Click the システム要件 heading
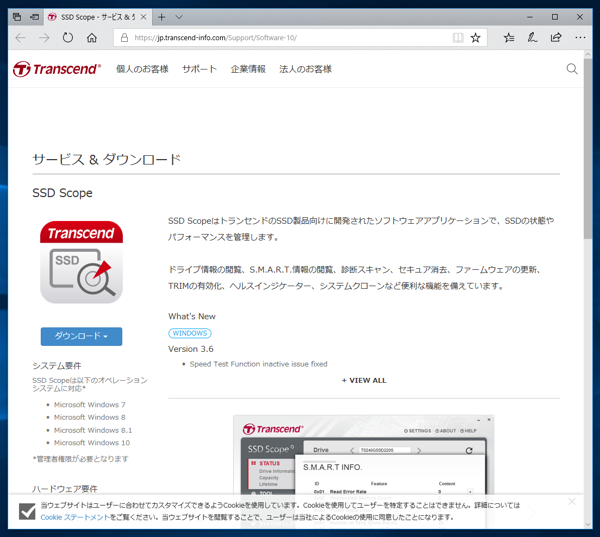The image size is (600, 537). click(x=57, y=366)
